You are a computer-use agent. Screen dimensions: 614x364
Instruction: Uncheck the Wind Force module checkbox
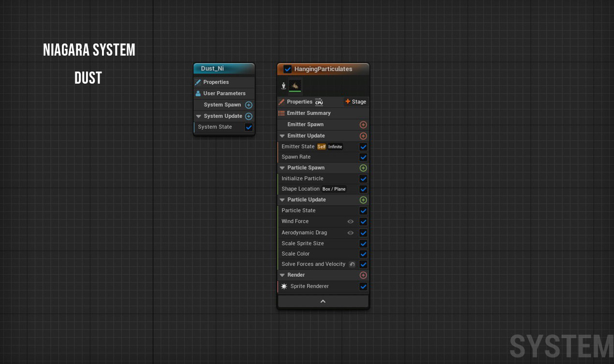(363, 221)
